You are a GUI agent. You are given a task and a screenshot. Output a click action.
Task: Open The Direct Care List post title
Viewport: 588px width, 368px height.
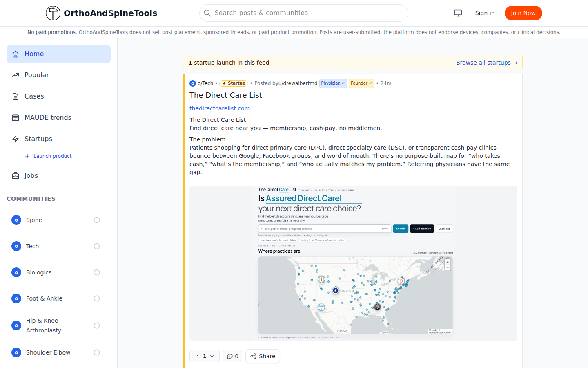point(226,95)
